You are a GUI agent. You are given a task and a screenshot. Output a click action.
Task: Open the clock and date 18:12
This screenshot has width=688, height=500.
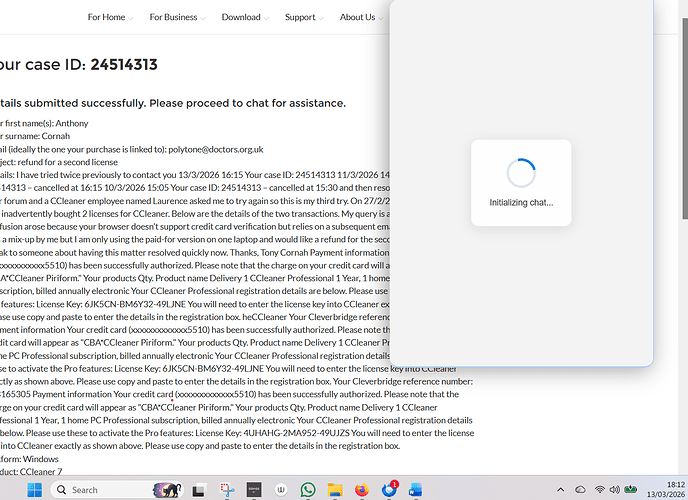click(666, 489)
